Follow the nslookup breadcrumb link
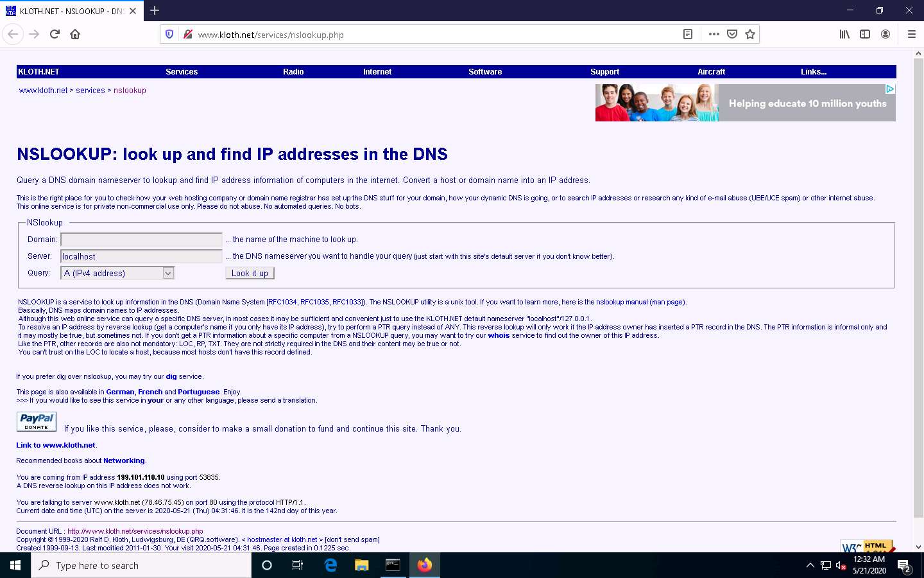The height and width of the screenshot is (578, 924). tap(130, 91)
